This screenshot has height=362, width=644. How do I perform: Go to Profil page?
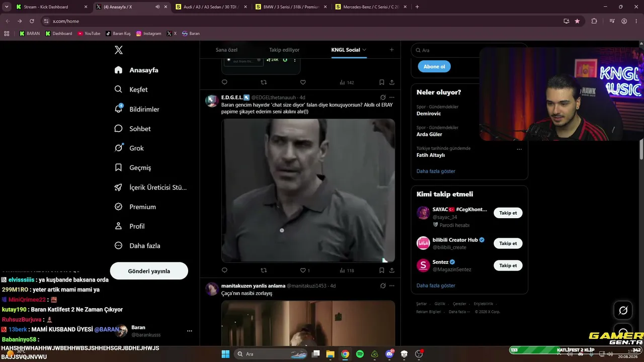(129, 226)
